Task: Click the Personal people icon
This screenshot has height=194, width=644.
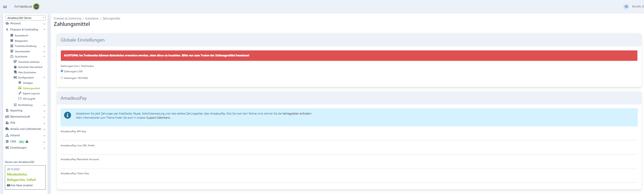Action: point(7,23)
